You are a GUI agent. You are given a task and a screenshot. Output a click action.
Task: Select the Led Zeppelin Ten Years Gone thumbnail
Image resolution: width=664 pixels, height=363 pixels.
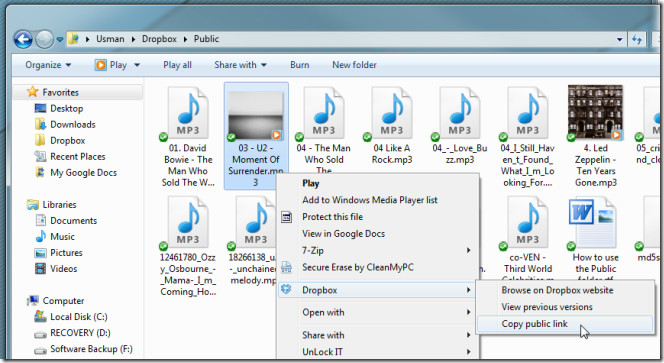click(x=595, y=112)
